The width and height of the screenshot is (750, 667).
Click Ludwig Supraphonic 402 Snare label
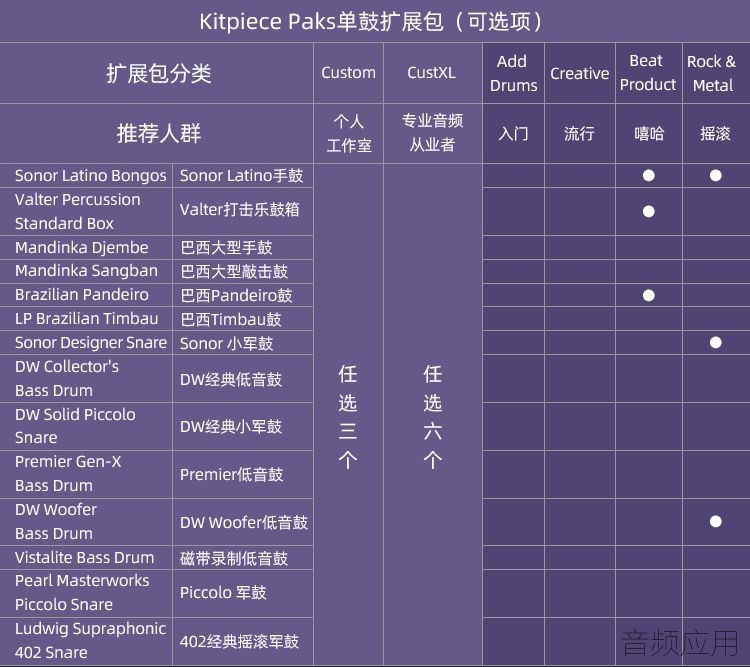[90, 640]
